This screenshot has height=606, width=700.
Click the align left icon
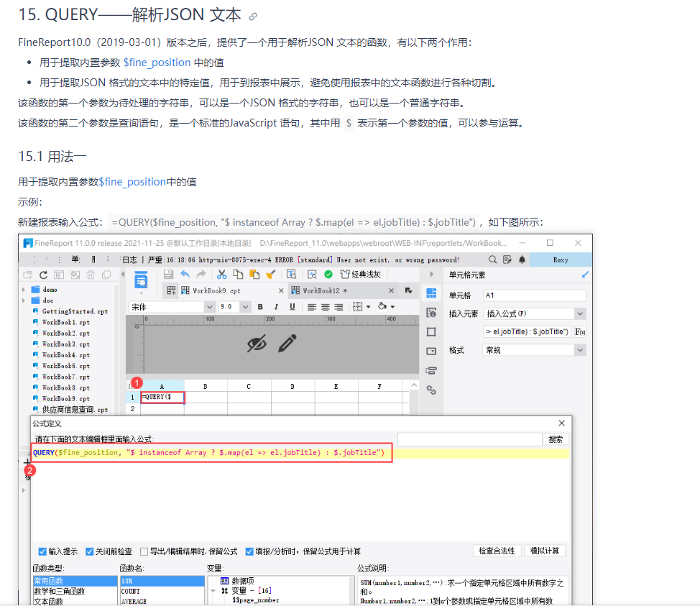click(x=312, y=307)
